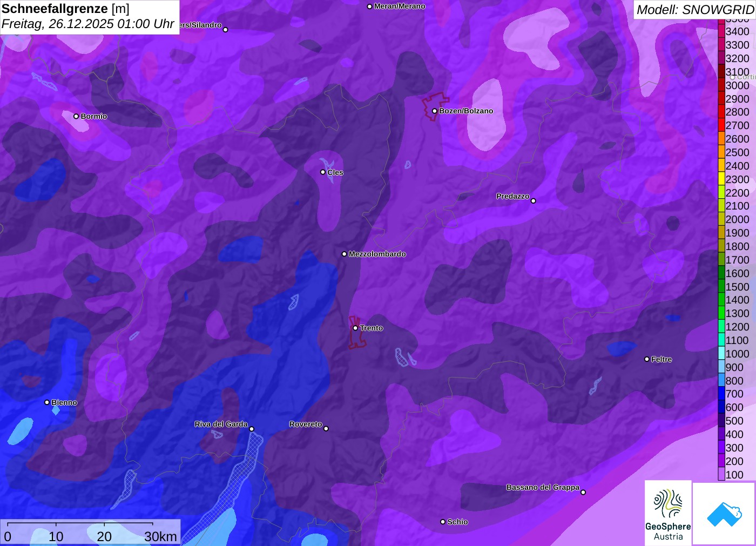Click the Predazzo location dot
The height and width of the screenshot is (546, 756).
point(534,201)
